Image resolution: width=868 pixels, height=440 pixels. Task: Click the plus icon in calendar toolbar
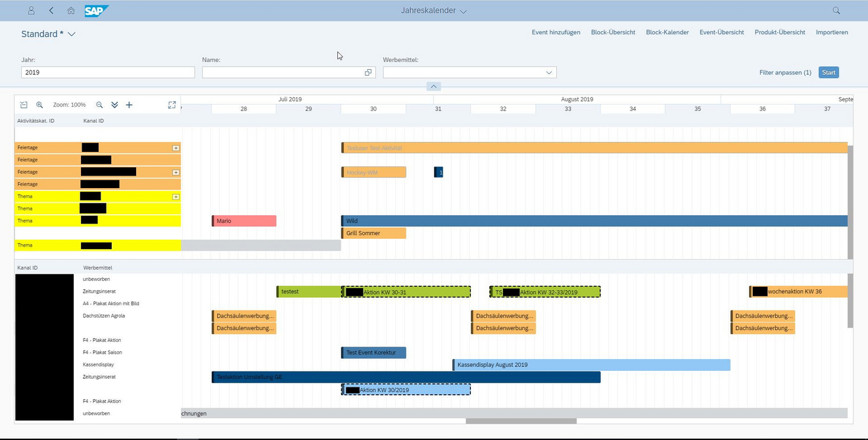129,105
